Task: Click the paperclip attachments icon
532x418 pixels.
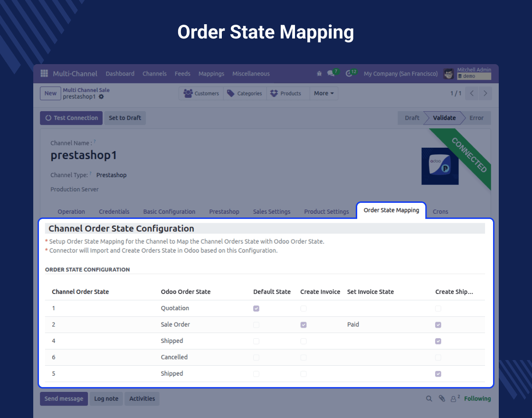Action: [441, 399]
